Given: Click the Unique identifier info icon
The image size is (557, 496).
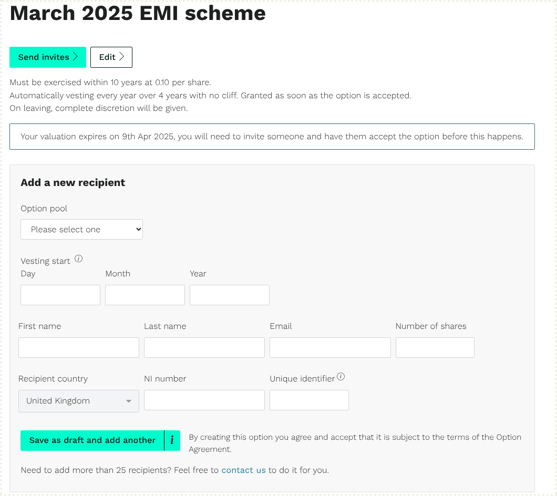Looking at the screenshot, I should click(x=341, y=377).
